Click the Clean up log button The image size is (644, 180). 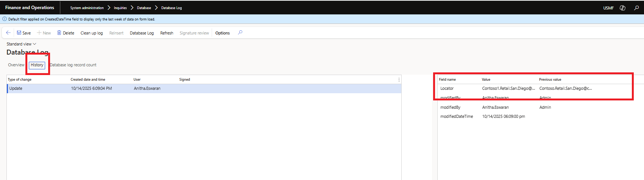pyautogui.click(x=91, y=33)
